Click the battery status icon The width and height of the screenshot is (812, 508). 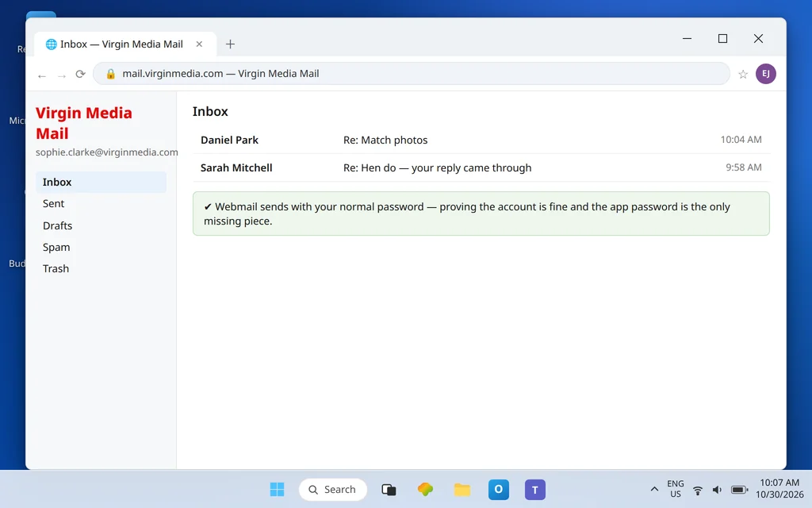coord(739,490)
